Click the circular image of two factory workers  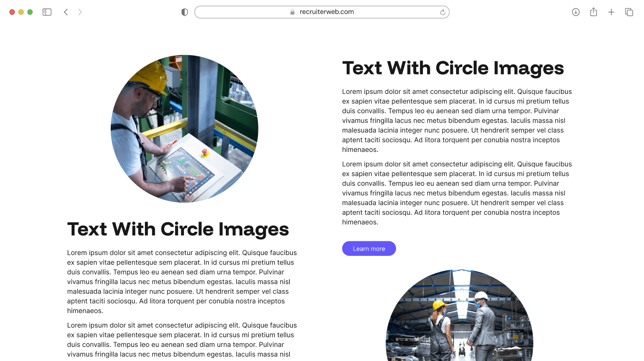click(x=460, y=315)
